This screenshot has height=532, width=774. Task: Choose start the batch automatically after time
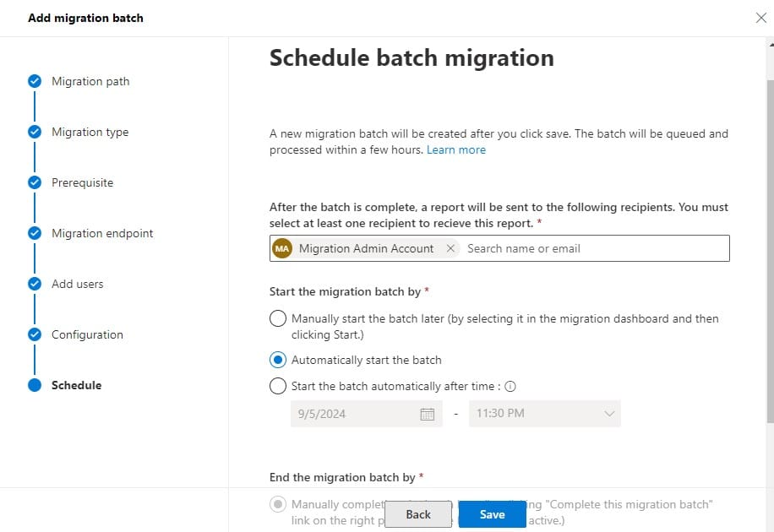(278, 386)
